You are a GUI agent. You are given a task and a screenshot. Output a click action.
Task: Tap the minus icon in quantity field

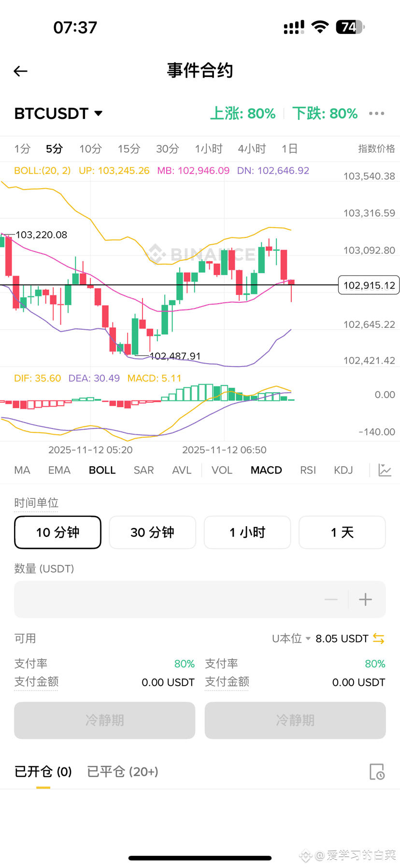pyautogui.click(x=331, y=600)
